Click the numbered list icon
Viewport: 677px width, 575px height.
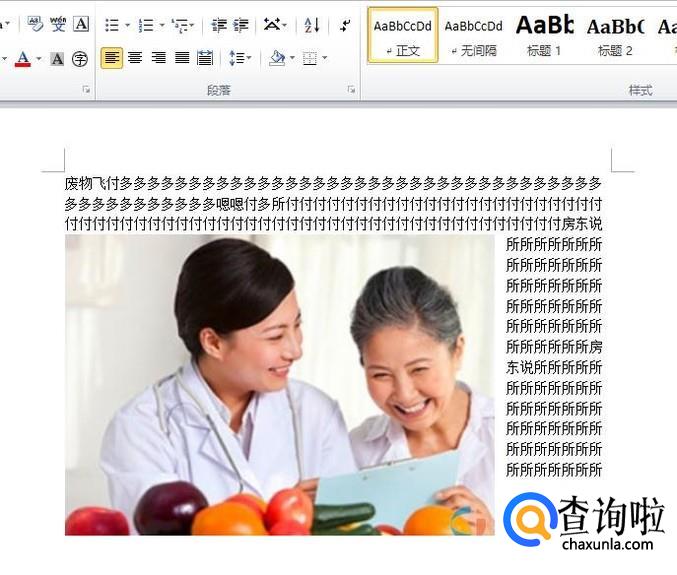[145, 25]
